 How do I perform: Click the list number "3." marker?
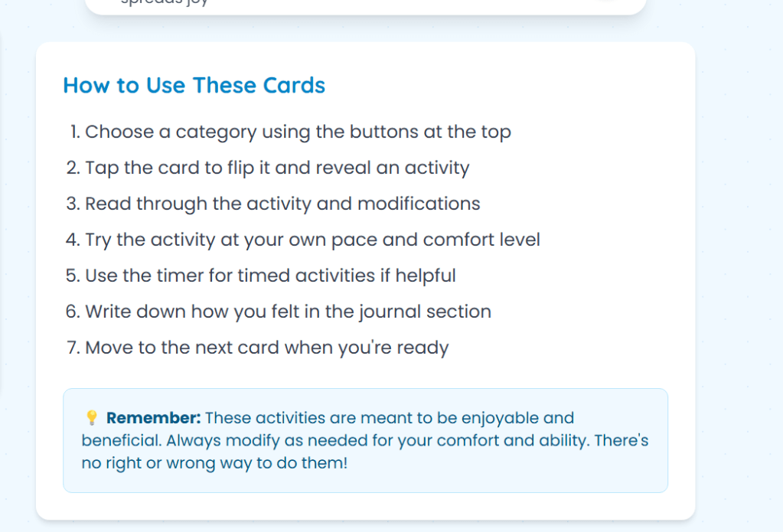pyautogui.click(x=73, y=204)
